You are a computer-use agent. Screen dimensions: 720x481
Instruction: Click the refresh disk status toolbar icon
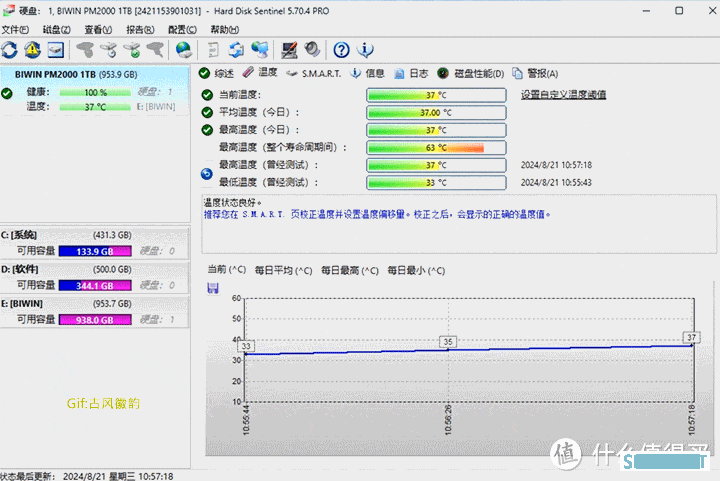pos(9,50)
